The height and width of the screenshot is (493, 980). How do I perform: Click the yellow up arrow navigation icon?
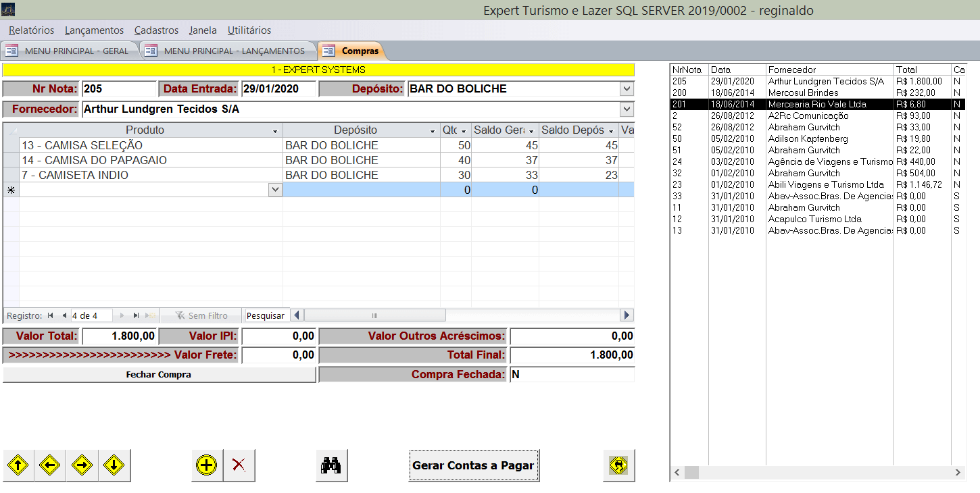(x=18, y=465)
